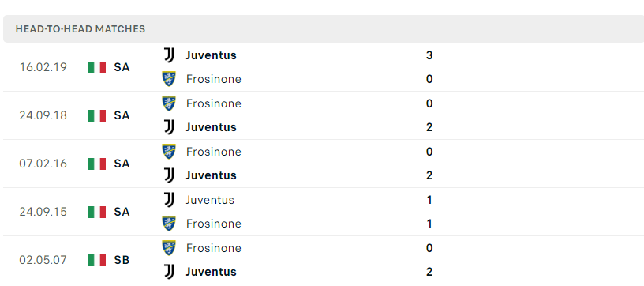Open Frosinone team link in 24.09.15 match
Screen dimensions: 644x286
(x=214, y=224)
